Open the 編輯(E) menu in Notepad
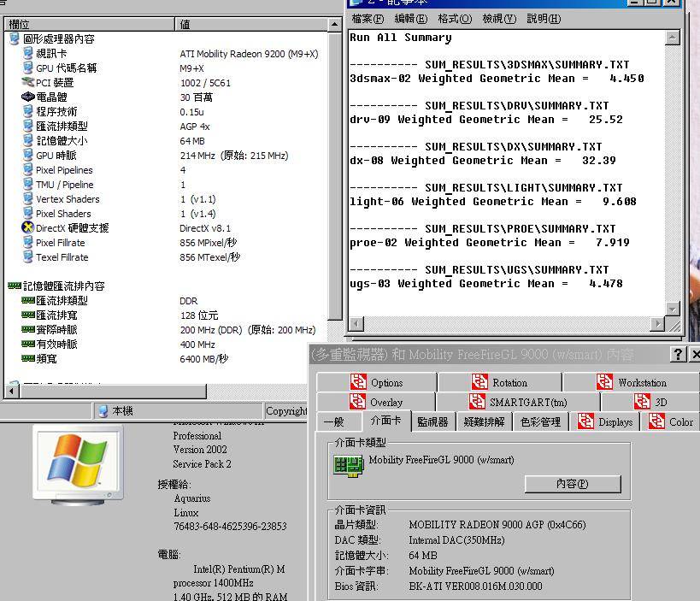 coord(411,19)
